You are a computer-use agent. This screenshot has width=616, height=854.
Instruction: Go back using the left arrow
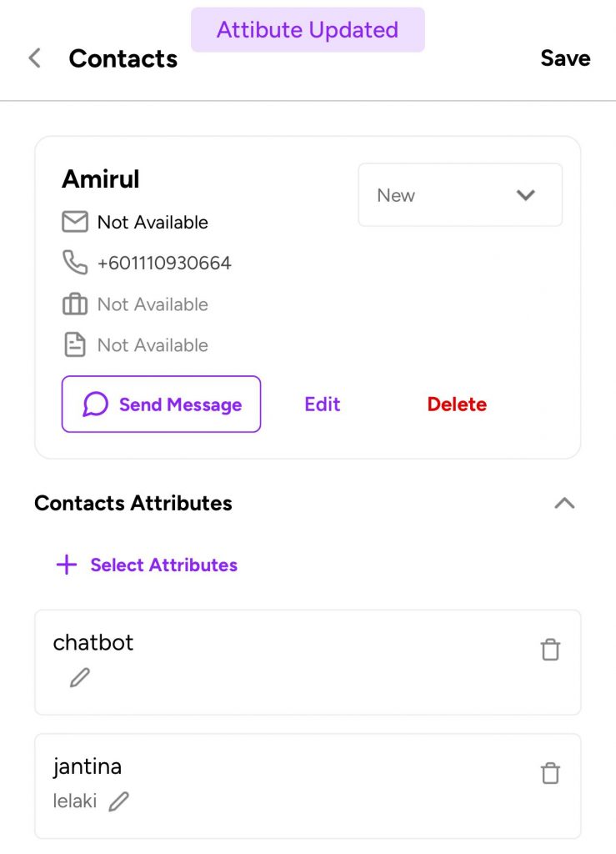pos(35,58)
